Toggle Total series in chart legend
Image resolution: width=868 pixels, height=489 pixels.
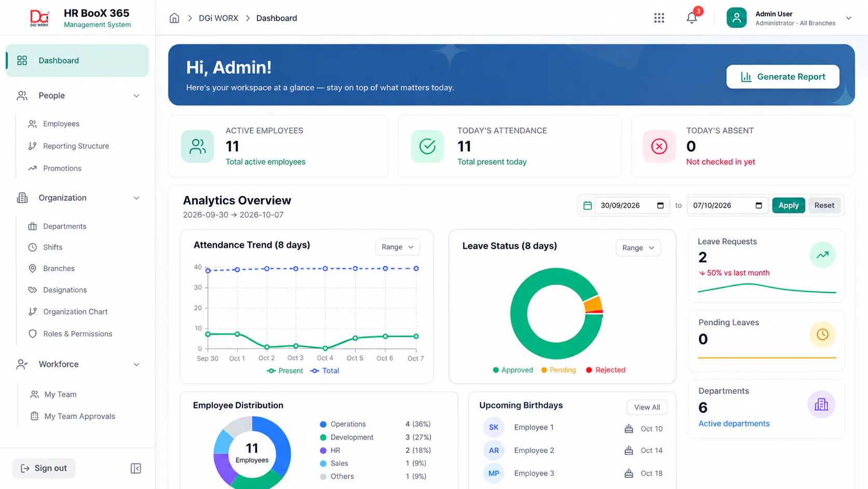(x=324, y=371)
